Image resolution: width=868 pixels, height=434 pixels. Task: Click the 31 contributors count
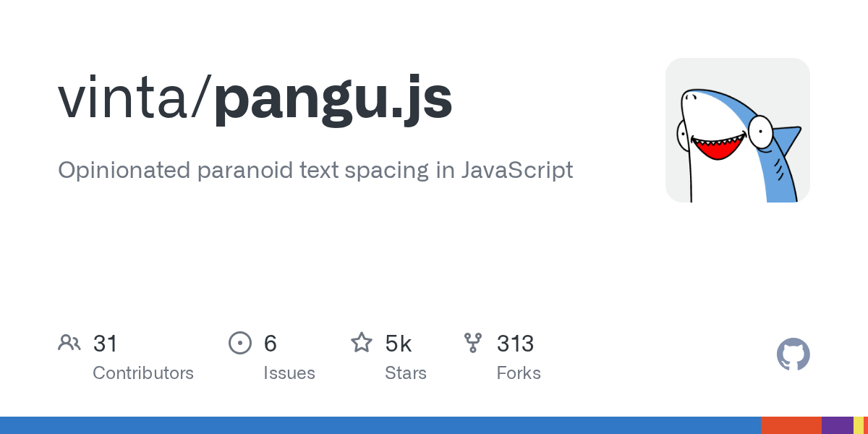tap(106, 343)
